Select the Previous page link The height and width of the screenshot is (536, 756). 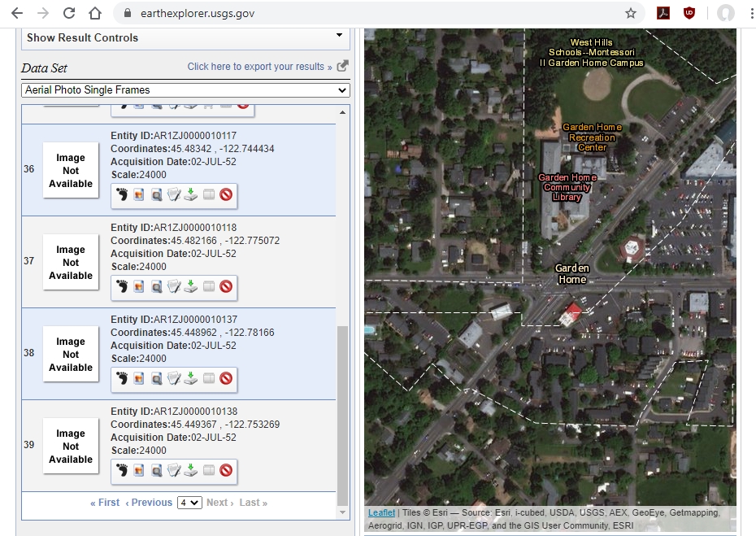150,502
